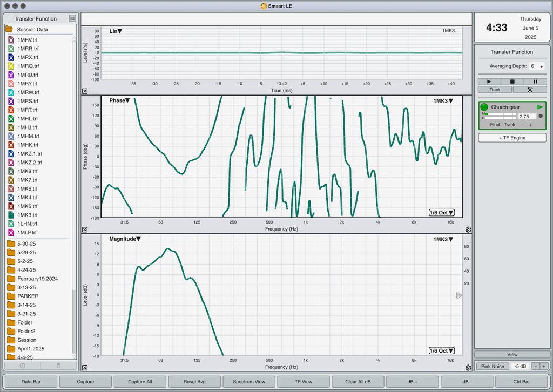Run Church gear engine with green arrow
The height and width of the screenshot is (392, 553).
[540, 107]
